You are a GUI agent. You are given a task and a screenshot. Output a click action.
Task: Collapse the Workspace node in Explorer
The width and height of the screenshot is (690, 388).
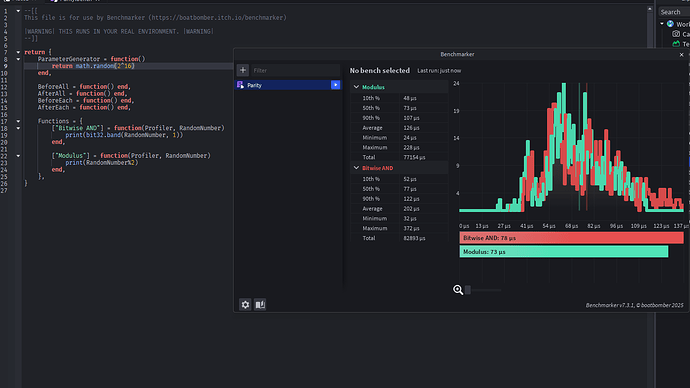662,24
